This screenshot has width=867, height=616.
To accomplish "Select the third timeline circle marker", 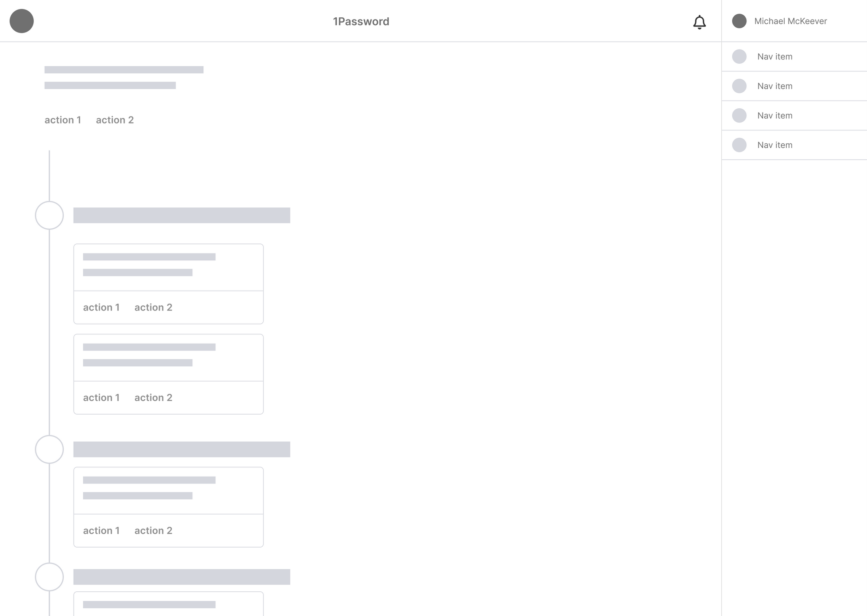I will point(49,577).
